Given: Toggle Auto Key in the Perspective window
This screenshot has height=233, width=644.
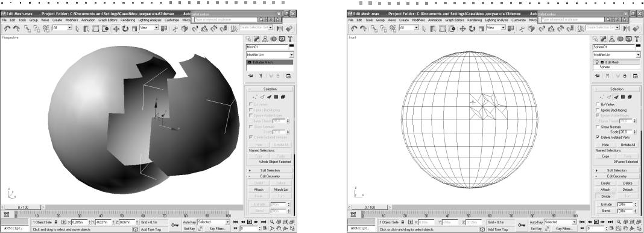Looking at the screenshot, I should [x=189, y=222].
